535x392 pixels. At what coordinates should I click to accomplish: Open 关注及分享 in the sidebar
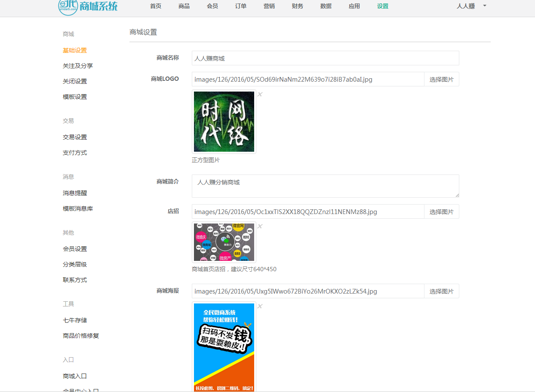(x=78, y=66)
